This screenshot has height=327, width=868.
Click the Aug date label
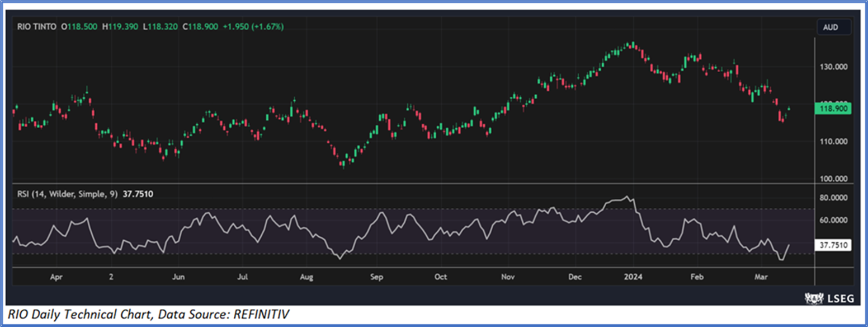pos(306,277)
